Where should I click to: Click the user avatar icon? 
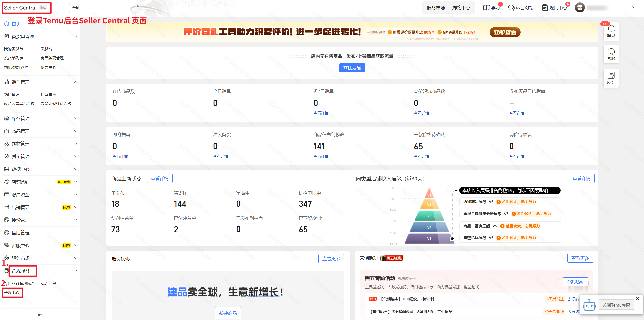pos(580,8)
